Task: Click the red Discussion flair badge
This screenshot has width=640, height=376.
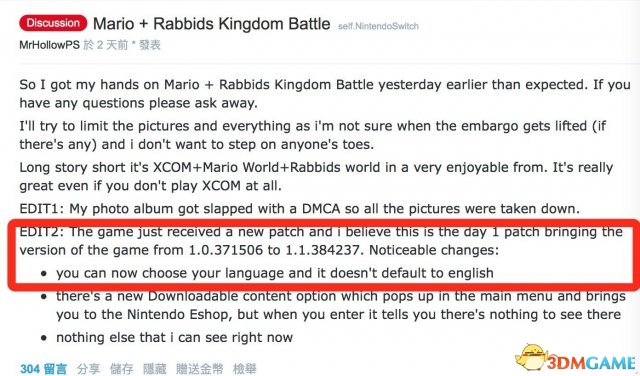Action: 53,23
